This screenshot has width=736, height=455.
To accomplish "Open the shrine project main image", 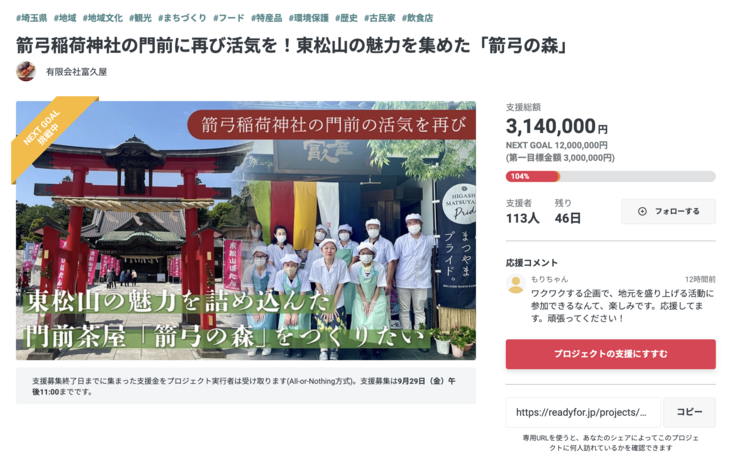I will click(246, 231).
